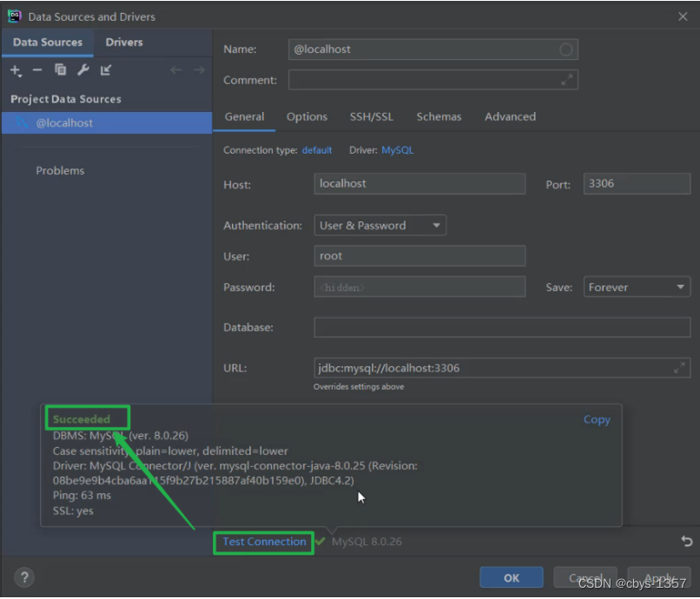This screenshot has width=700, height=599.
Task: Open Authentication dropdown User & Password
Action: pos(380,226)
